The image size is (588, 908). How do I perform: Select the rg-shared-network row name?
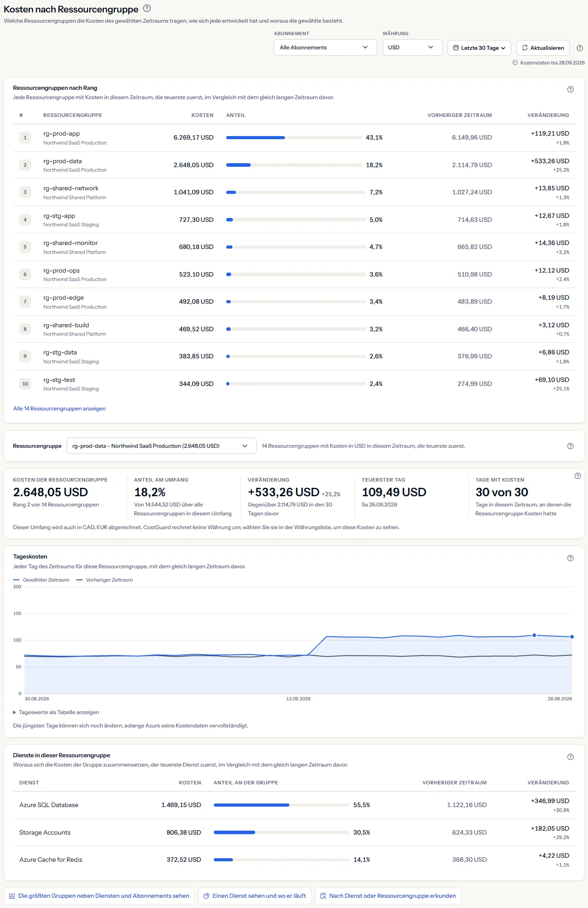pos(71,188)
